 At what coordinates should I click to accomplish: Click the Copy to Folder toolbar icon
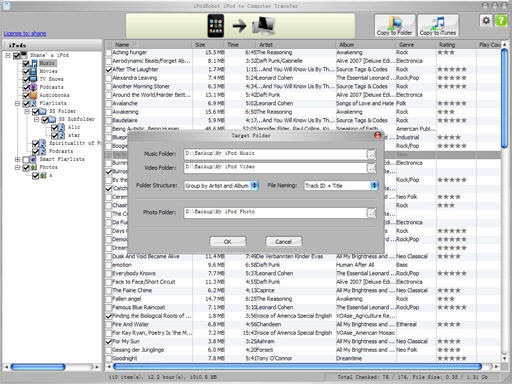click(395, 25)
